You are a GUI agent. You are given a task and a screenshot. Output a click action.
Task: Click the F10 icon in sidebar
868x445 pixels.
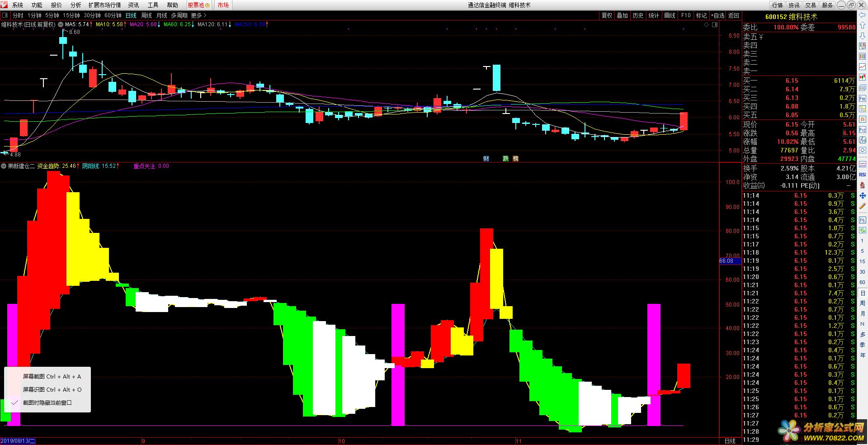click(863, 98)
